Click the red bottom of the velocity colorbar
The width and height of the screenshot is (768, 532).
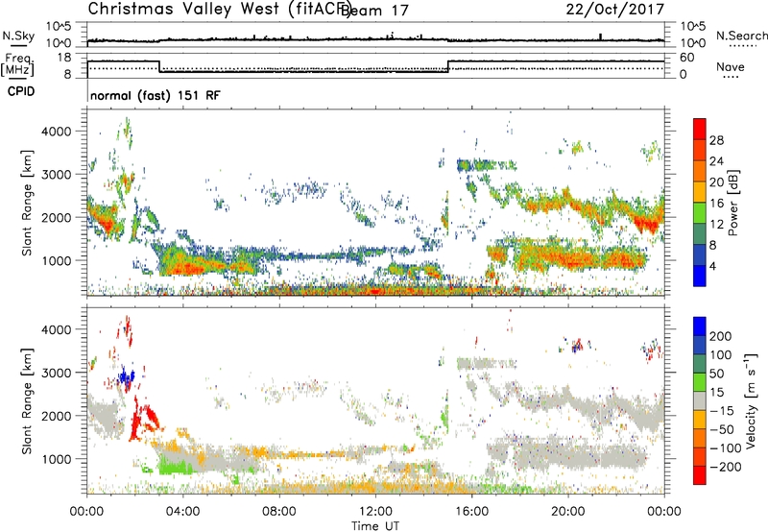700,475
